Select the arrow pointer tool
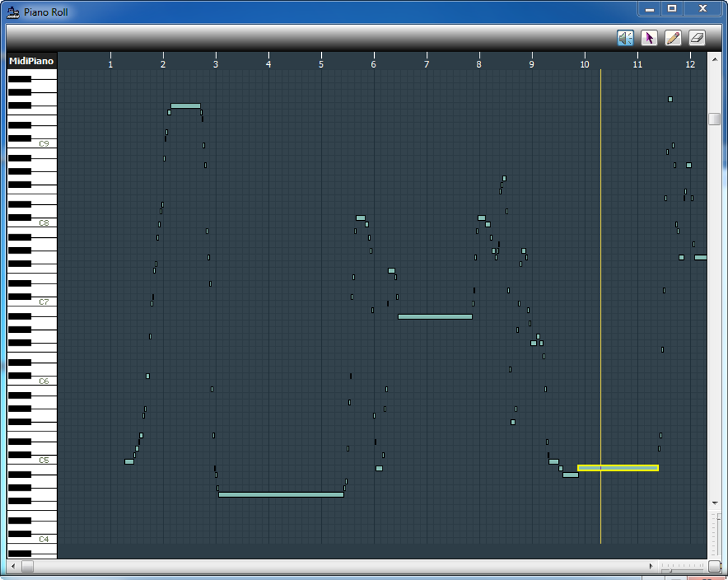The image size is (728, 580). [x=649, y=38]
